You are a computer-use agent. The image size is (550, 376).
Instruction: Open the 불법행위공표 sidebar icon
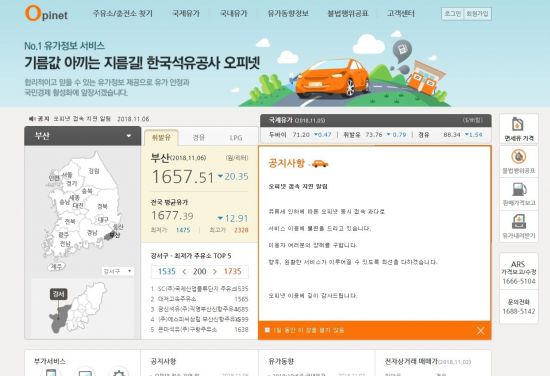(518, 161)
